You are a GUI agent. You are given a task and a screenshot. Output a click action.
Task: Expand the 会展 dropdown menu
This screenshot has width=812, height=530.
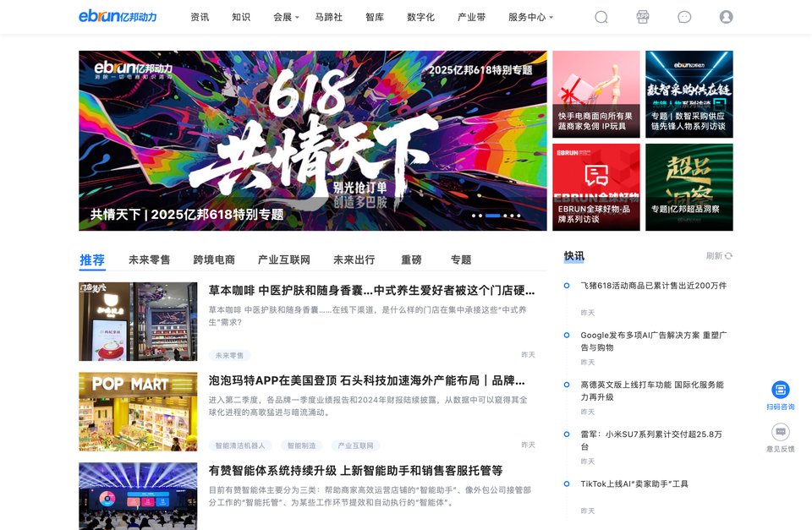click(x=286, y=17)
